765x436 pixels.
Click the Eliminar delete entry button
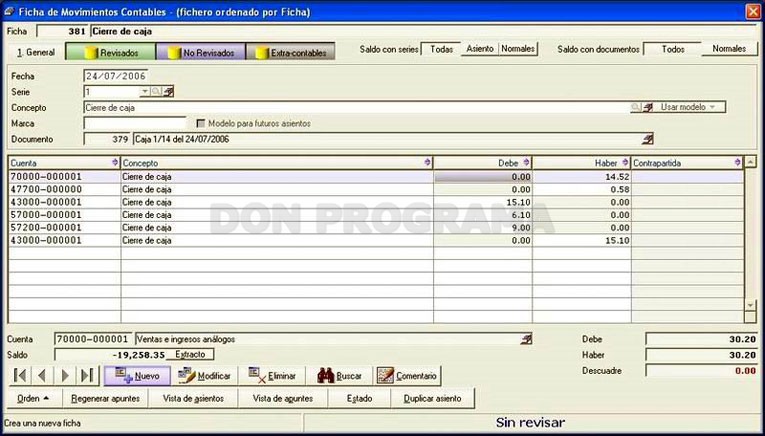tap(272, 376)
